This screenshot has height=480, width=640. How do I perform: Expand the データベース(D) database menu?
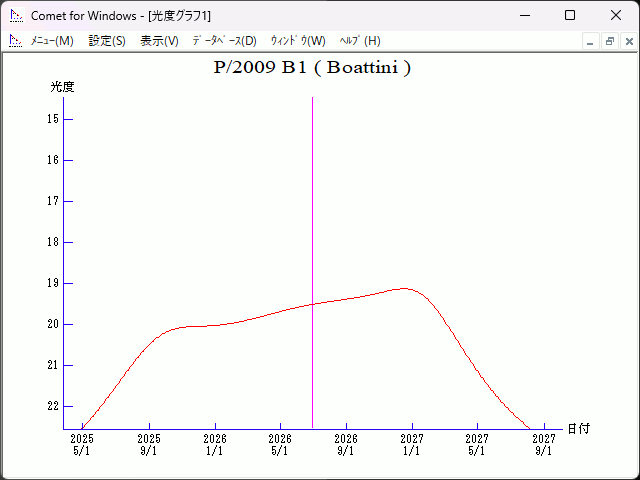(x=224, y=41)
